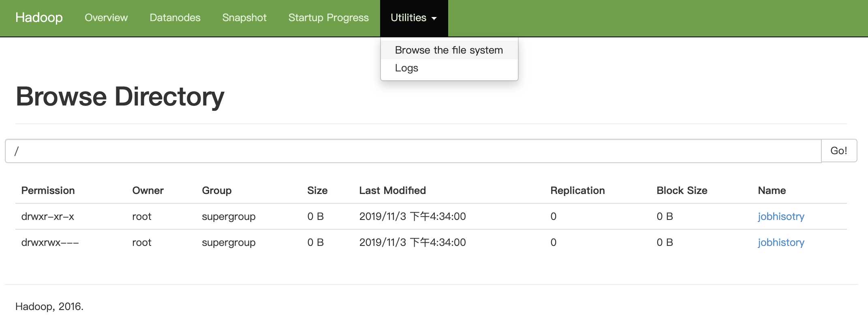This screenshot has height=323, width=868.
Task: Click the Block Size column header
Action: pyautogui.click(x=682, y=190)
